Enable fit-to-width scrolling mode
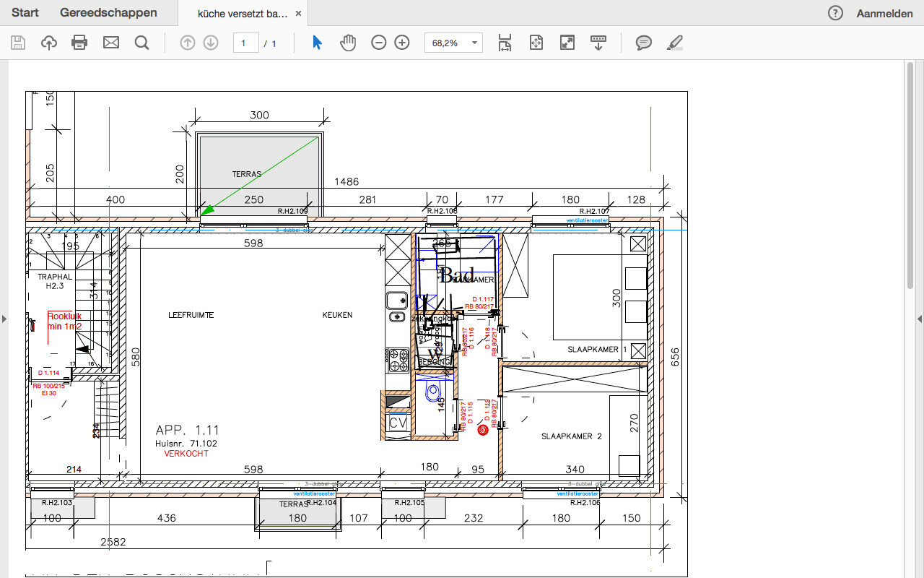924x578 pixels. [505, 43]
